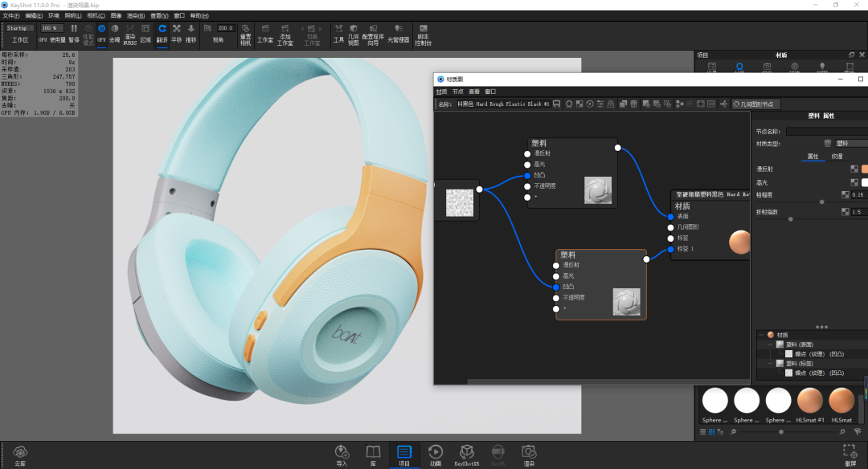Click the 几何图形节点 button in material graph
This screenshot has height=469, width=868.
point(756,104)
